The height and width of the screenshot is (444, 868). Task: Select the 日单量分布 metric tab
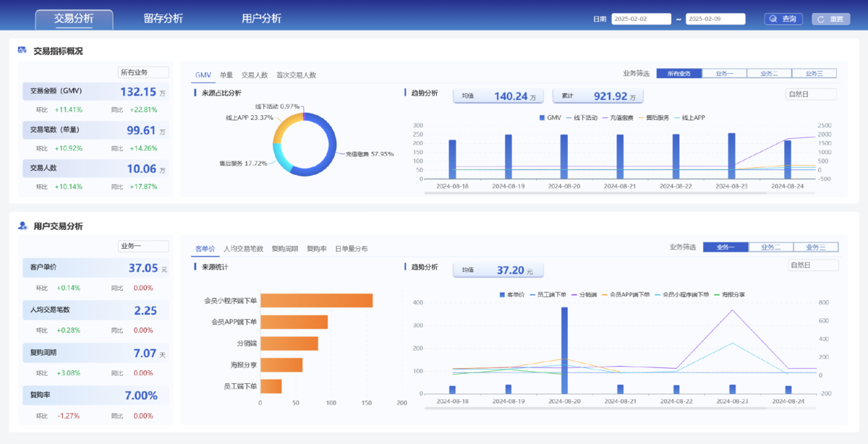[x=352, y=249]
